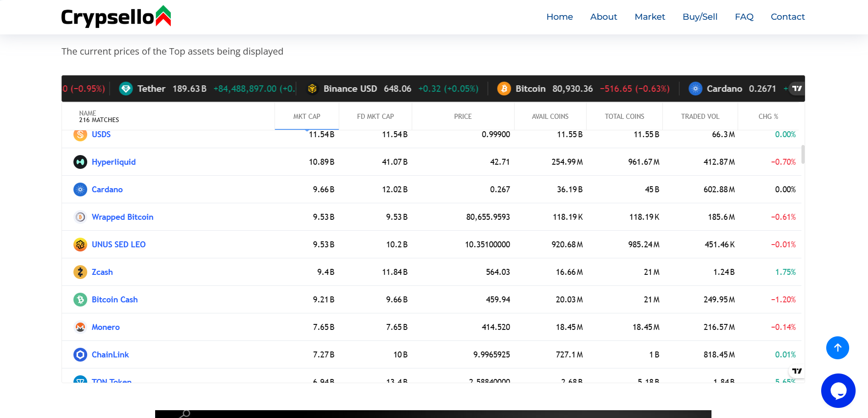Open the Wrapped Bitcoin link
The height and width of the screenshot is (418, 868).
click(123, 217)
